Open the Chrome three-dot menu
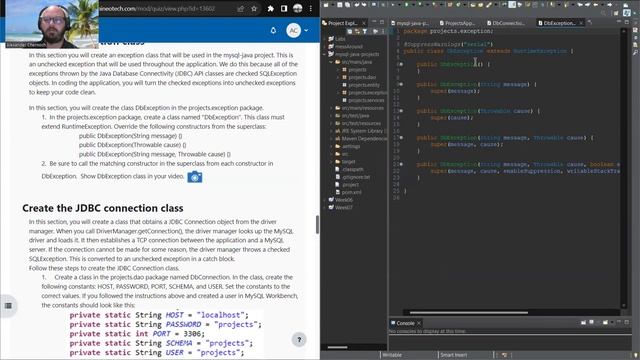Viewport: 640px width, 360px height. point(311,8)
